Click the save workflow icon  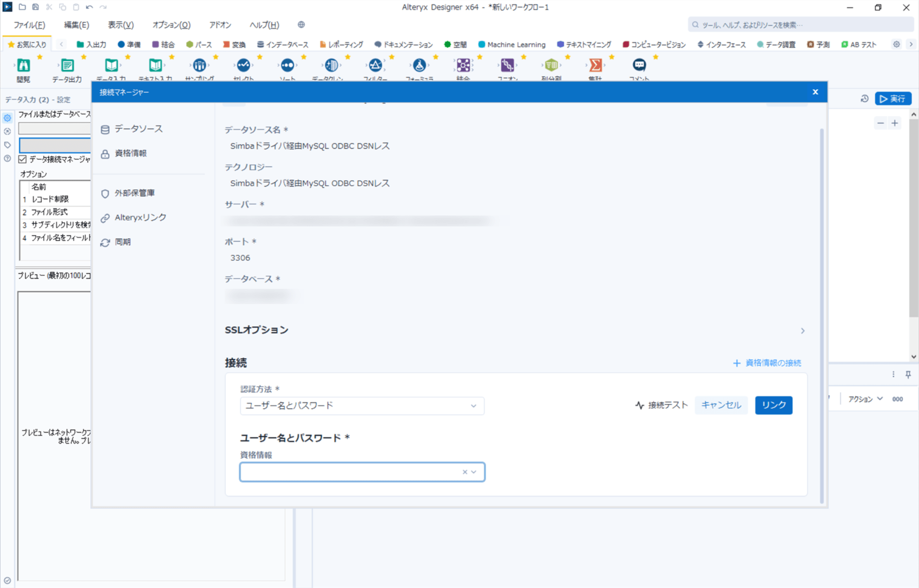(35, 7)
